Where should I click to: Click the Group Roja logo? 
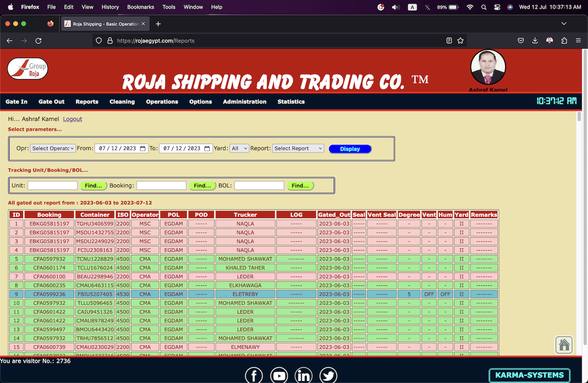tap(27, 69)
